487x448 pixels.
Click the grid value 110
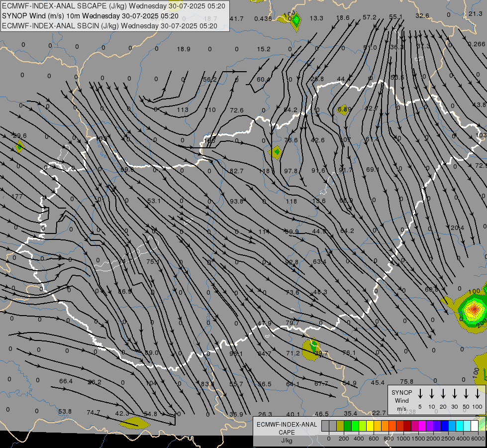coord(210,110)
